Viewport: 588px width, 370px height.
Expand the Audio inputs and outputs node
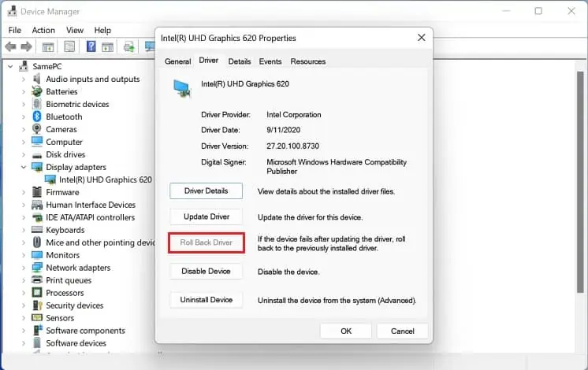(x=23, y=79)
